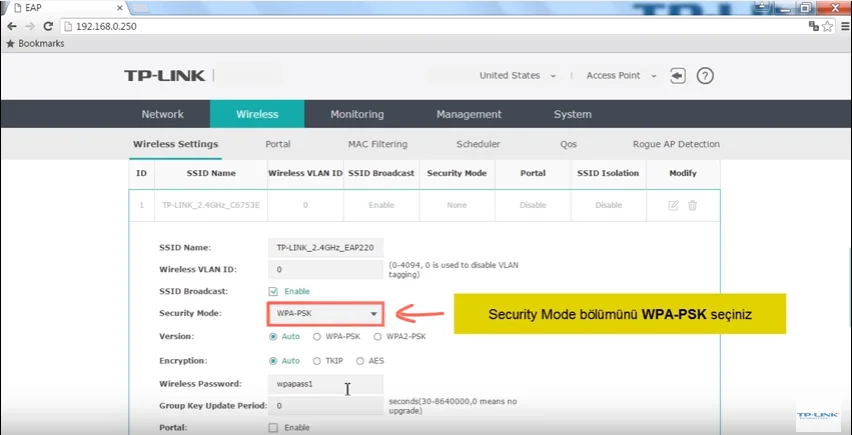Screen dimensions: 852x435
Task: Delete the SSID row with trash icon
Action: coord(692,205)
